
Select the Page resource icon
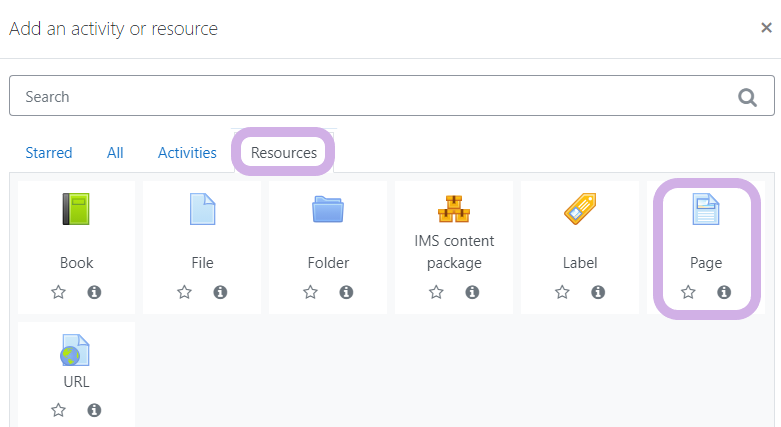pyautogui.click(x=706, y=209)
